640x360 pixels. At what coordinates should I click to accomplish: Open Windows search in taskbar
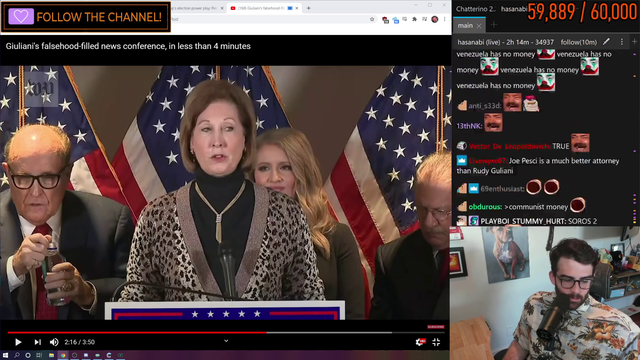[x=17, y=356]
